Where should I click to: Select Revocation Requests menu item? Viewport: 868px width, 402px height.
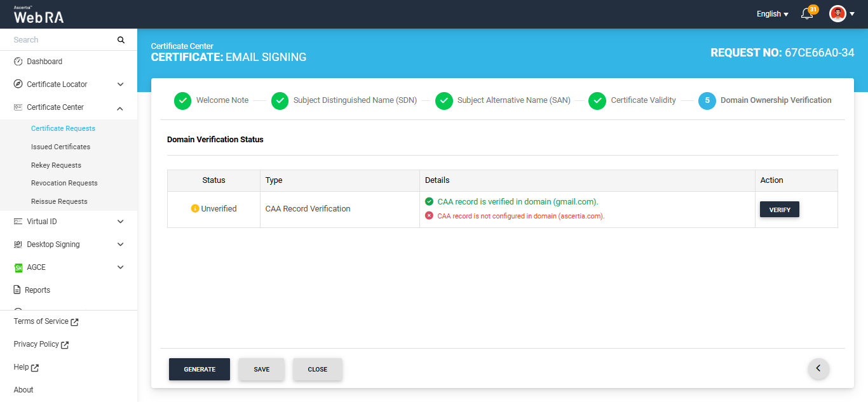64,183
